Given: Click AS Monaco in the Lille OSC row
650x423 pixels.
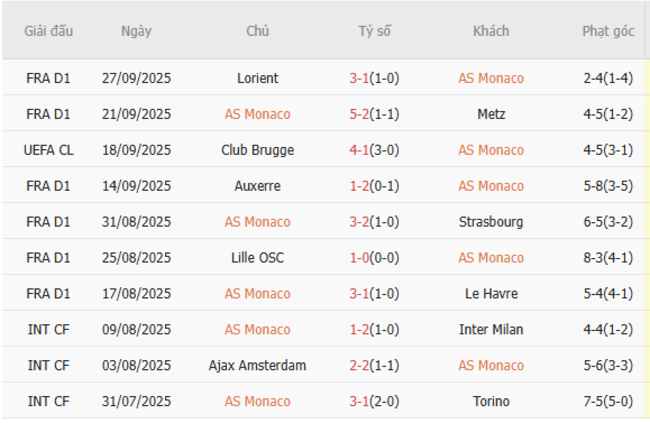Looking at the screenshot, I should pos(491,258).
